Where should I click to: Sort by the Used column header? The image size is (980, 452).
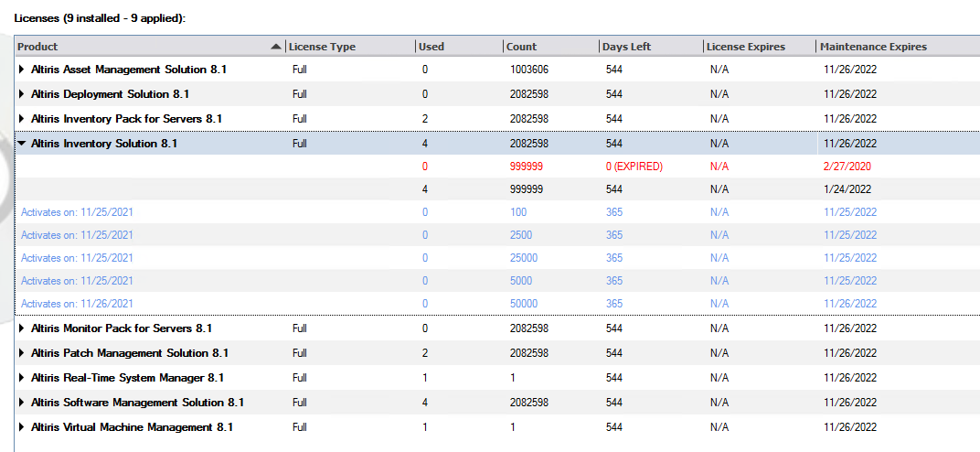[x=459, y=47]
